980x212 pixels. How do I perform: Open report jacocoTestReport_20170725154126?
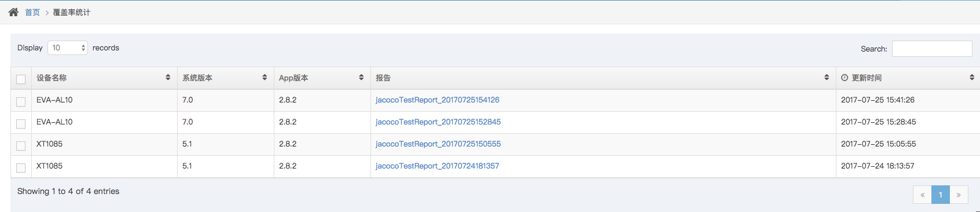click(438, 100)
